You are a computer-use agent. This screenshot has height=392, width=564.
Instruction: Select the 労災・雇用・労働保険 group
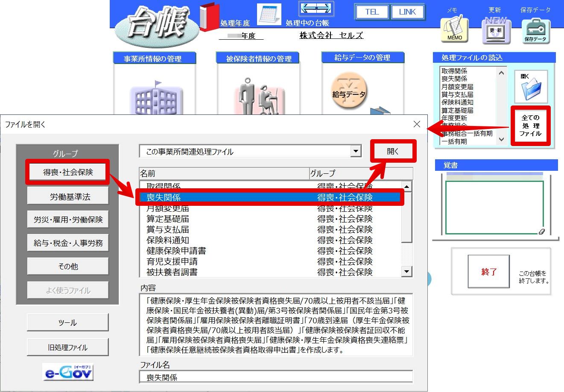coord(68,219)
